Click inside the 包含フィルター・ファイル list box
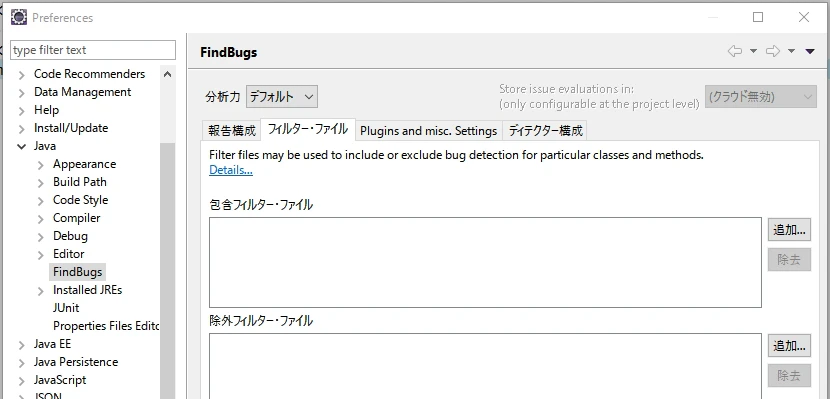The height and width of the screenshot is (399, 830). point(485,262)
